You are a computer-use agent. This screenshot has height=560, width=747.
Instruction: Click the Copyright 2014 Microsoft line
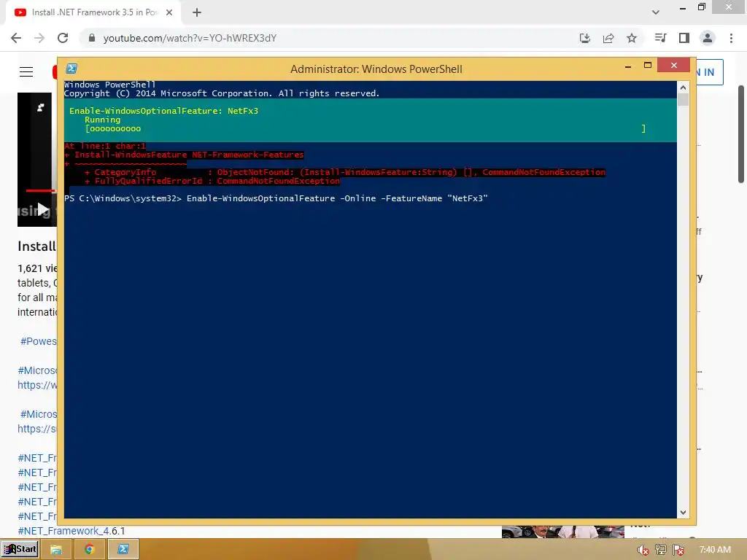(x=222, y=93)
